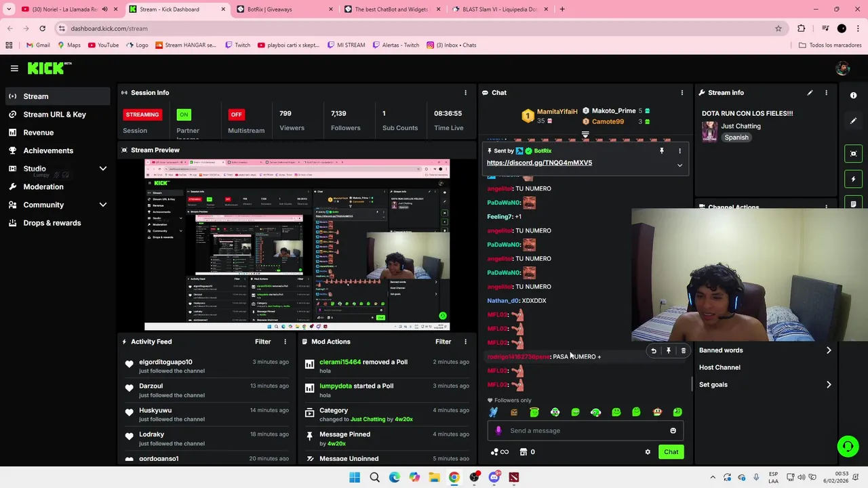Bookmark this page with the star
868x488 pixels.
[x=778, y=28]
